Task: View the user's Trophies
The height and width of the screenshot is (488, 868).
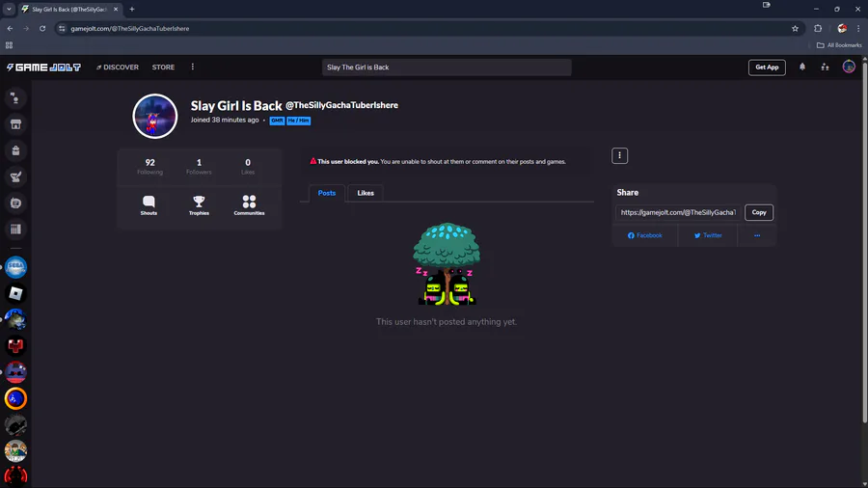Action: tap(199, 205)
